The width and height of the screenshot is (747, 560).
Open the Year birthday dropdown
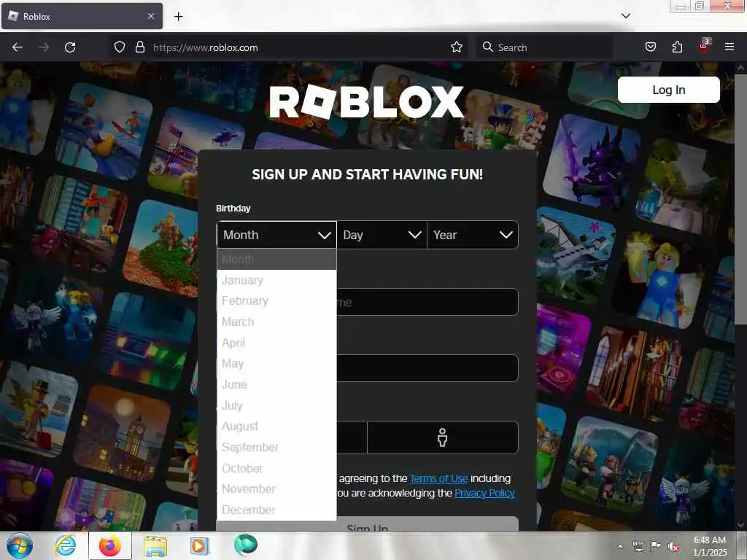tap(473, 235)
